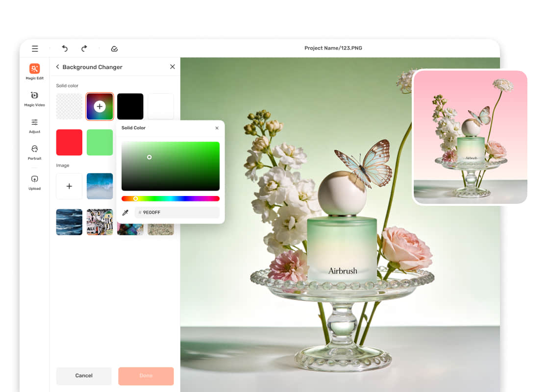Image resolution: width=549 pixels, height=392 pixels.
Task: Choose the red solid color swatch
Action: (69, 142)
